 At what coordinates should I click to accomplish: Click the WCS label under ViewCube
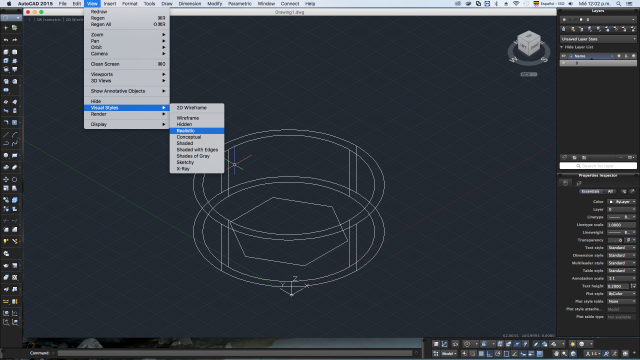529,74
